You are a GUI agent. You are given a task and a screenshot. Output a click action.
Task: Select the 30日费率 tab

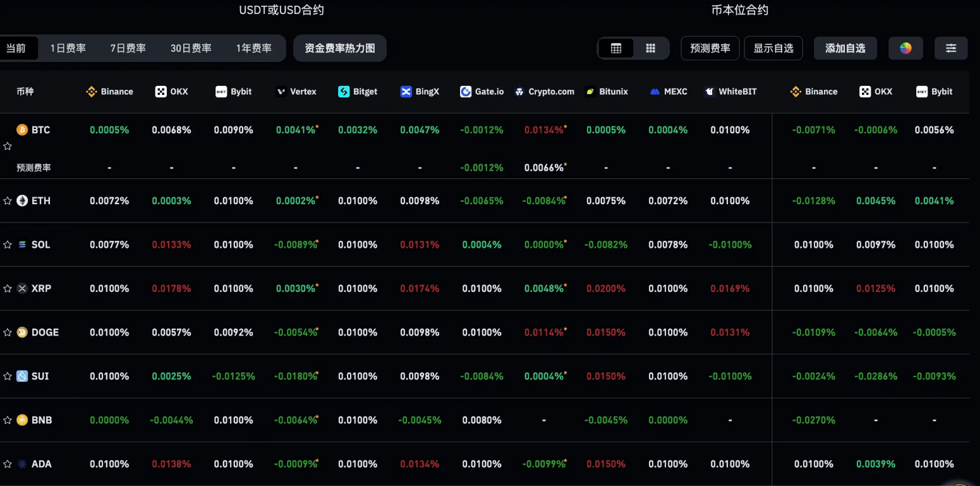coord(191,47)
